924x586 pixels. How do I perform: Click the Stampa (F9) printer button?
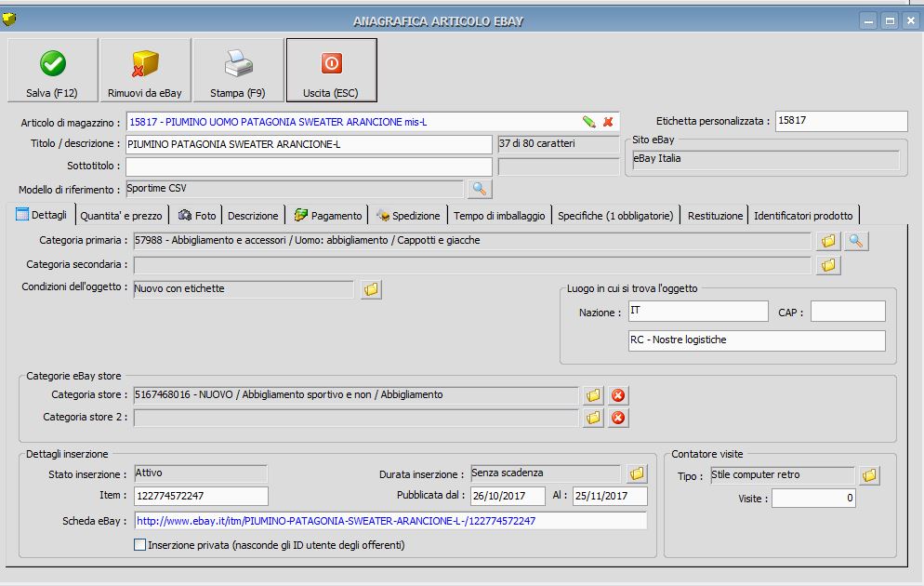click(238, 70)
